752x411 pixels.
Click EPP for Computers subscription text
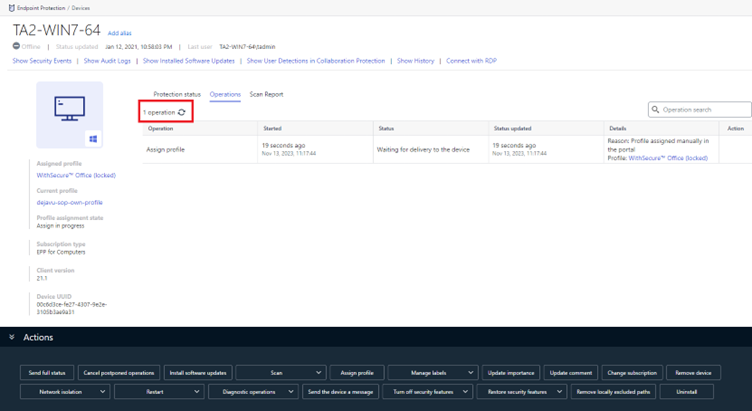click(61, 252)
